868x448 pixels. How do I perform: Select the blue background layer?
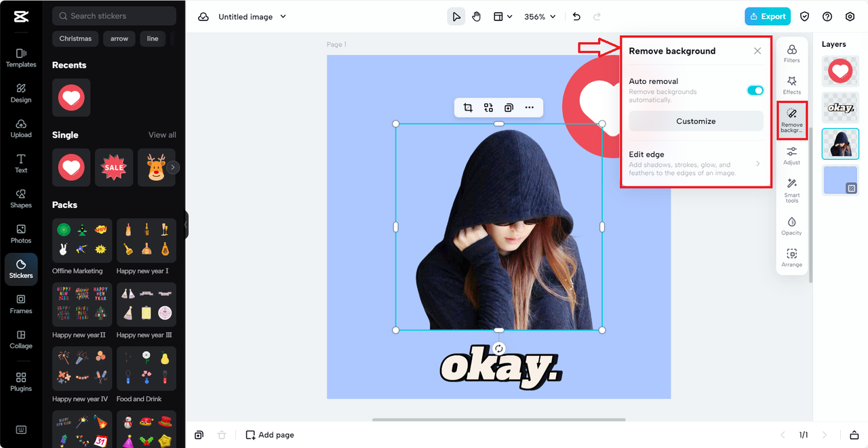pyautogui.click(x=840, y=180)
